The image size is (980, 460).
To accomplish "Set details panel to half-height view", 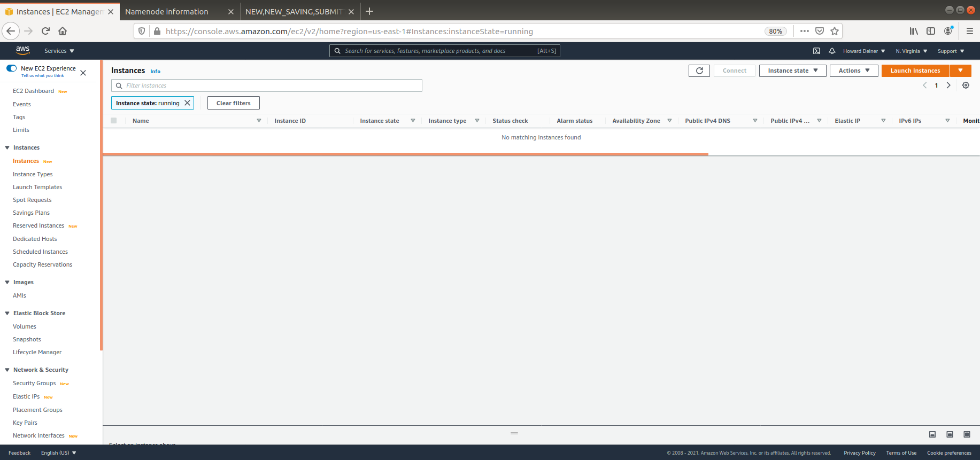I will coord(950,434).
